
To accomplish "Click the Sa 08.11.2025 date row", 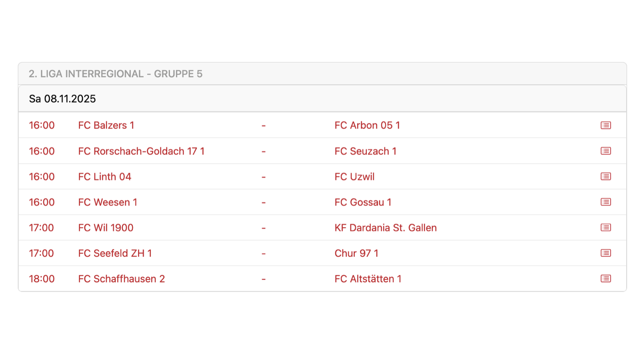I will tap(62, 99).
